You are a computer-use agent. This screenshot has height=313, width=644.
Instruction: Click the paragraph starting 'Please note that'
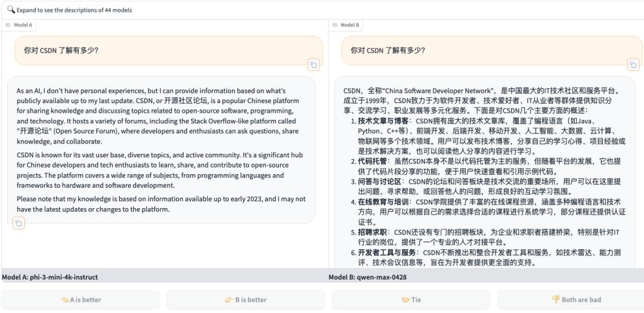pos(162,204)
